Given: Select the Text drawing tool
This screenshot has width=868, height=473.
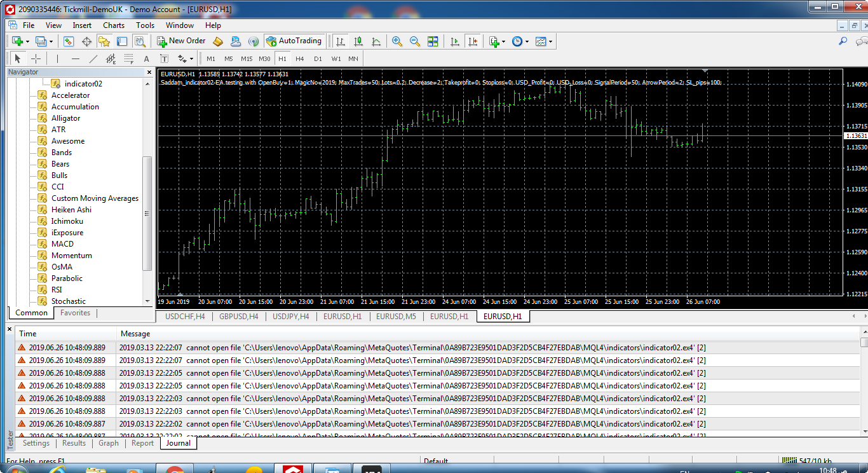Looking at the screenshot, I should pyautogui.click(x=146, y=58).
